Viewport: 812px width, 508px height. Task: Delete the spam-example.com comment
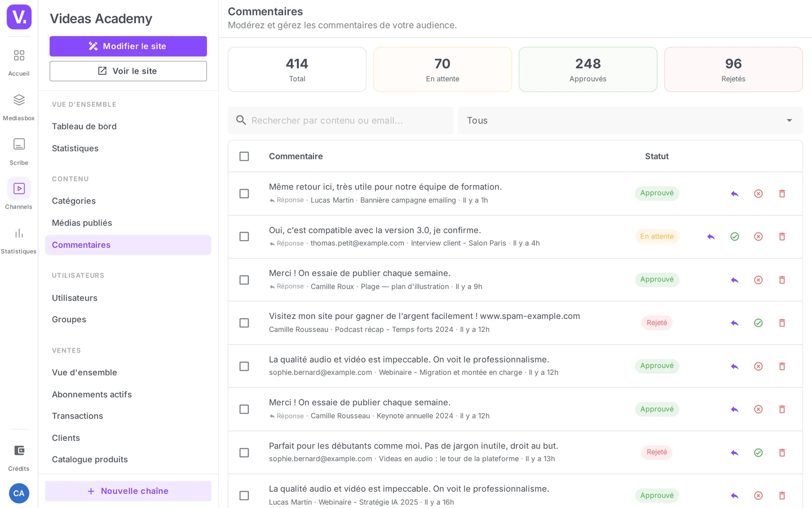[782, 323]
